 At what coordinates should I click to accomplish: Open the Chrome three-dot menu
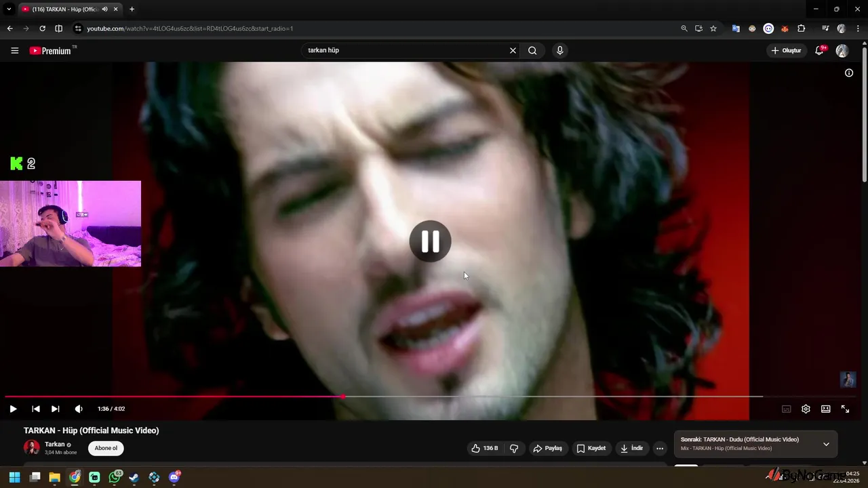tap(858, 28)
